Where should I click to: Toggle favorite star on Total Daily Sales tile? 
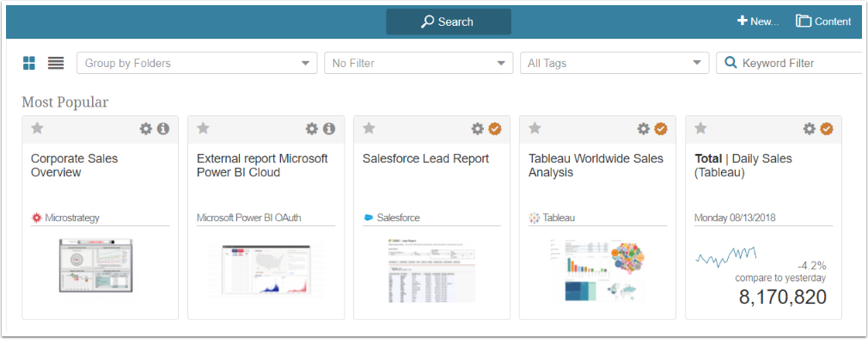coord(700,128)
